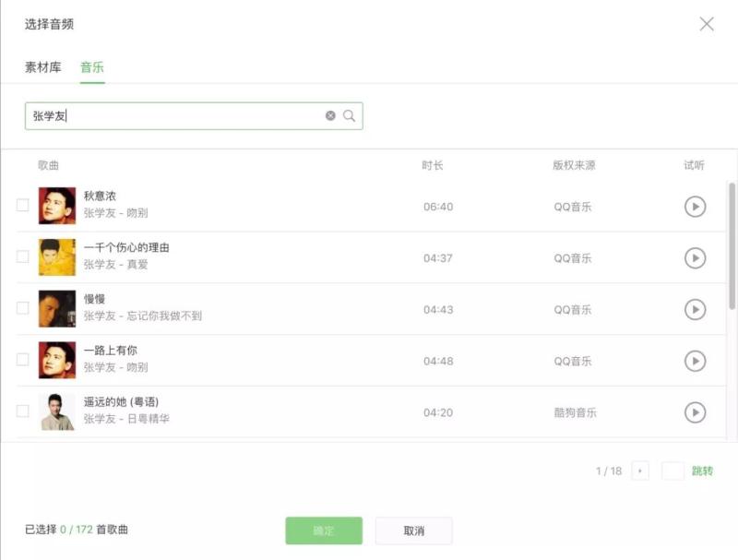This screenshot has height=560, width=738.
Task: Play preview of 慢慢
Action: tap(695, 310)
